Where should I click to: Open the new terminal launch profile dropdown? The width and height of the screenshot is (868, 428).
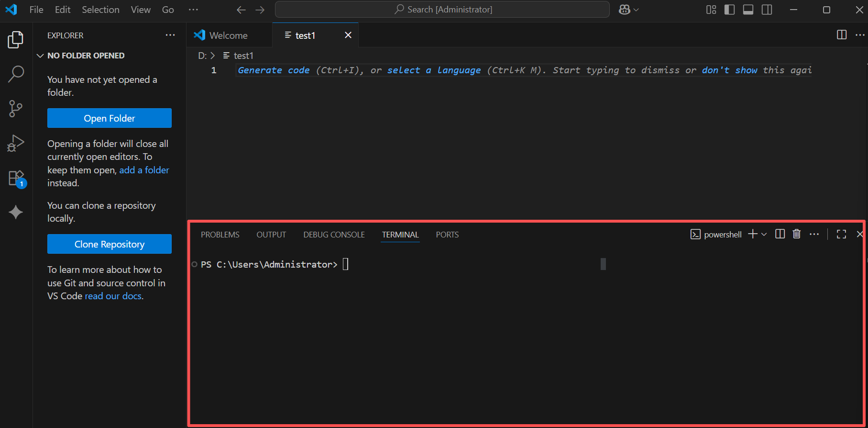coord(764,235)
